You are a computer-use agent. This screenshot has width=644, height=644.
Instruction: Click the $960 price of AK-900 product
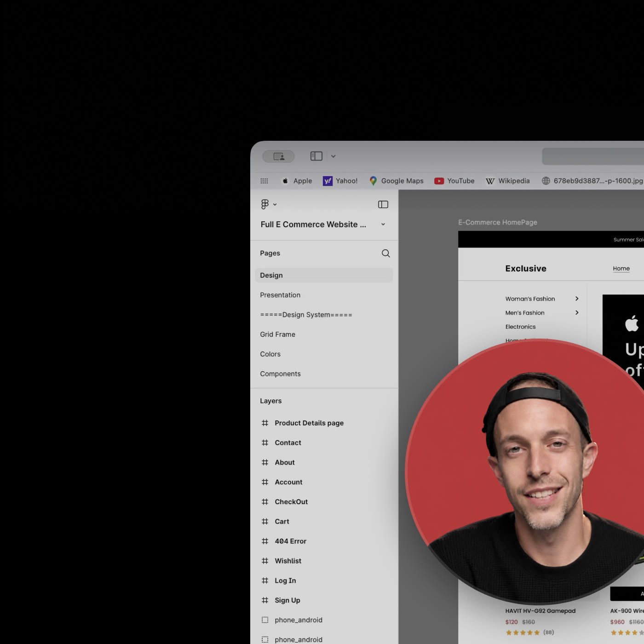(617, 622)
